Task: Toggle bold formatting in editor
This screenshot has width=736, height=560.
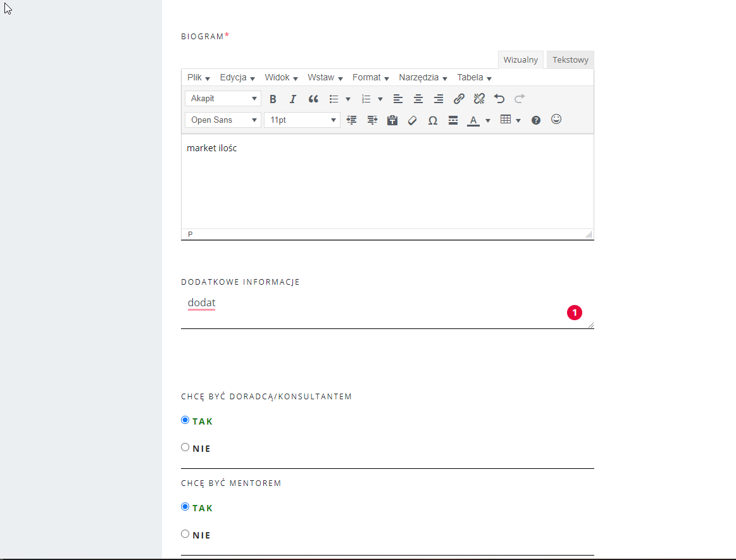Action: pos(273,99)
